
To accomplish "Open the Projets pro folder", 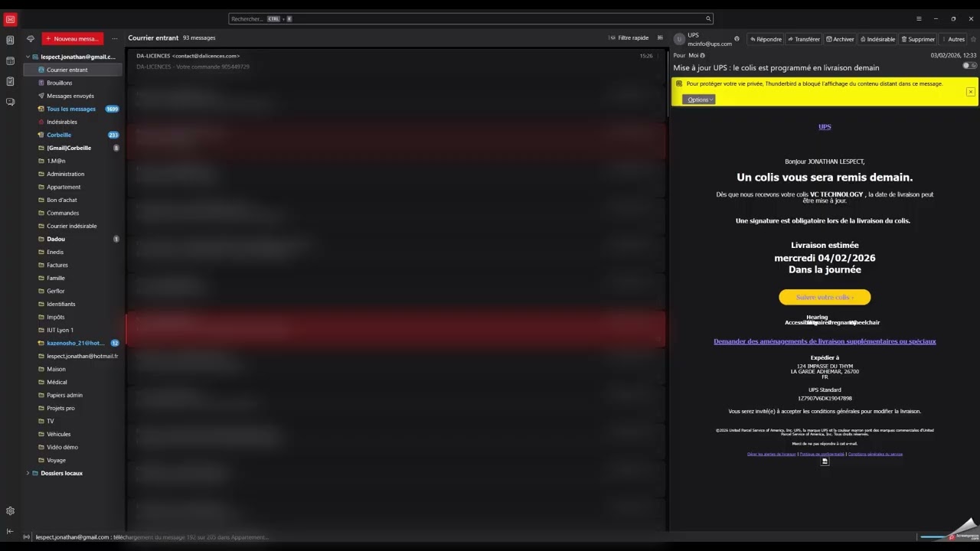I will point(73,408).
